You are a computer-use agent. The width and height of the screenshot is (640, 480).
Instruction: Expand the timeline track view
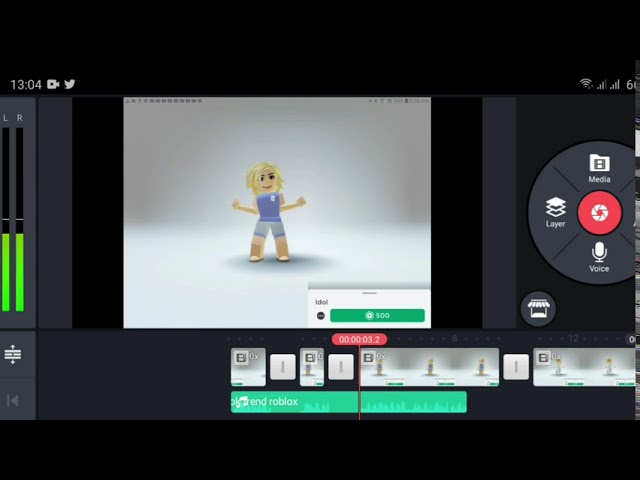[13, 354]
